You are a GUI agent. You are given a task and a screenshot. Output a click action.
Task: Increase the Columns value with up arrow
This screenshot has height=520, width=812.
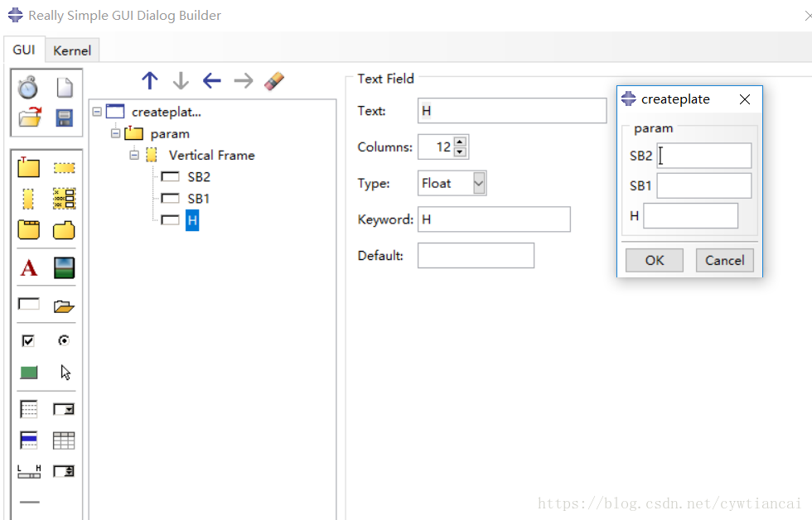coord(460,142)
